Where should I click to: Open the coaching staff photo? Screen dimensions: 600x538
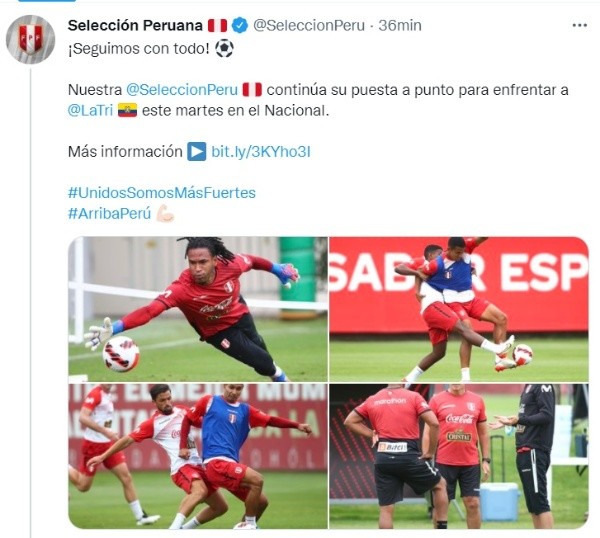coord(459,456)
